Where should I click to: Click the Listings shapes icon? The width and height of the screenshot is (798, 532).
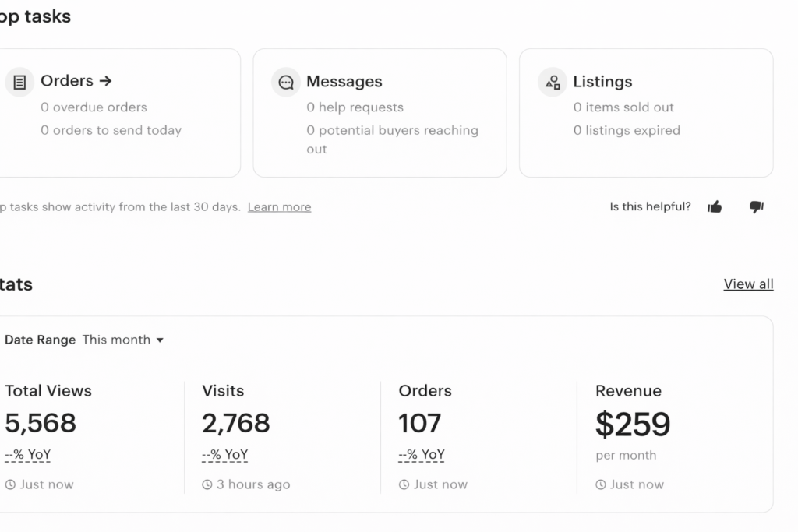[x=553, y=82]
